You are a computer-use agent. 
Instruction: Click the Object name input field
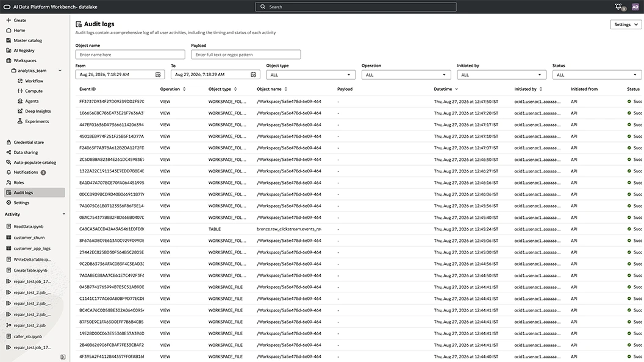[130, 55]
